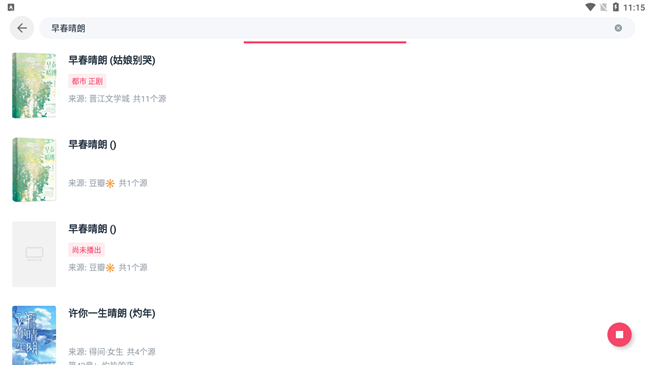Click the red search progress bar
Viewport: 650px width, 365px height.
point(325,42)
